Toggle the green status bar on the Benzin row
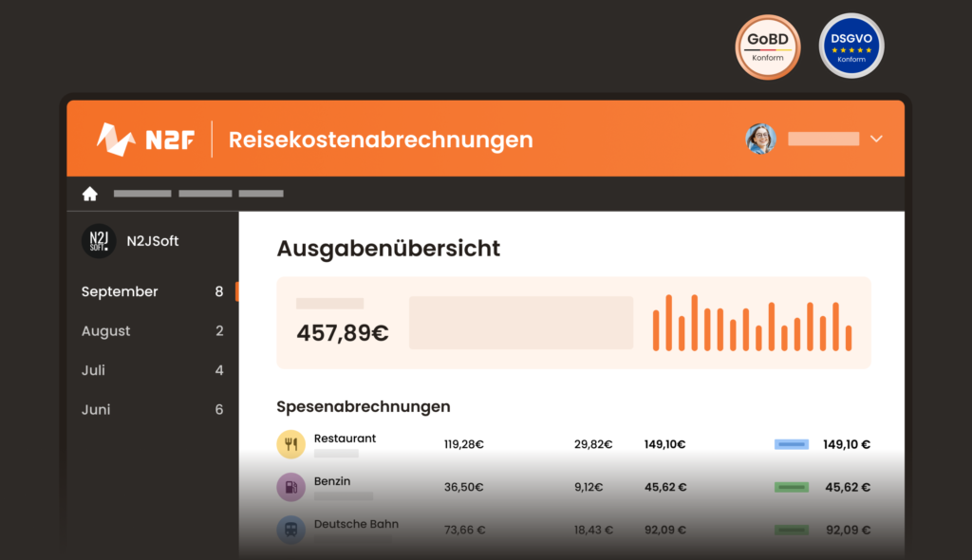 791,486
